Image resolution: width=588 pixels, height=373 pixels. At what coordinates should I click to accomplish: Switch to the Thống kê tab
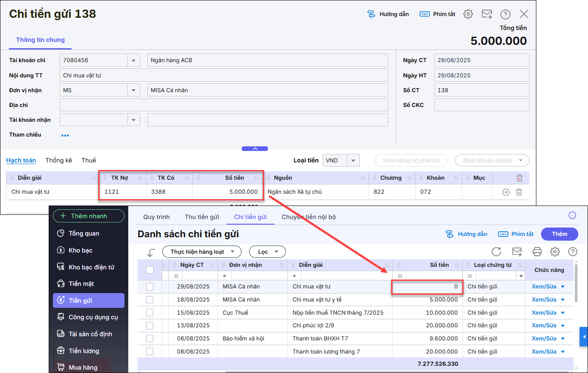coord(58,160)
